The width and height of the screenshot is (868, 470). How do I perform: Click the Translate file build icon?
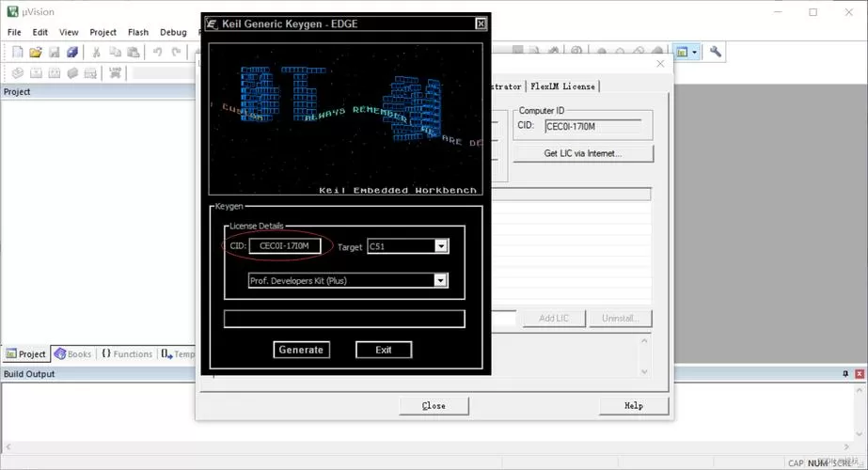[18, 73]
